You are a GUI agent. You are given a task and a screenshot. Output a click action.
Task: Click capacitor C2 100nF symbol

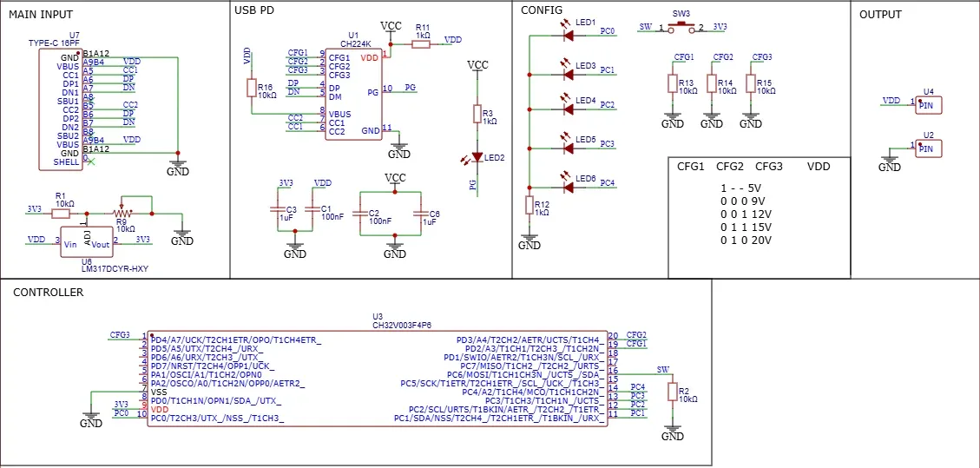point(359,214)
